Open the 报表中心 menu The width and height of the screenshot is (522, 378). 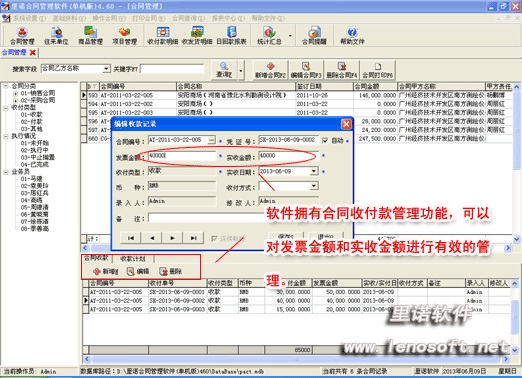coord(228,18)
